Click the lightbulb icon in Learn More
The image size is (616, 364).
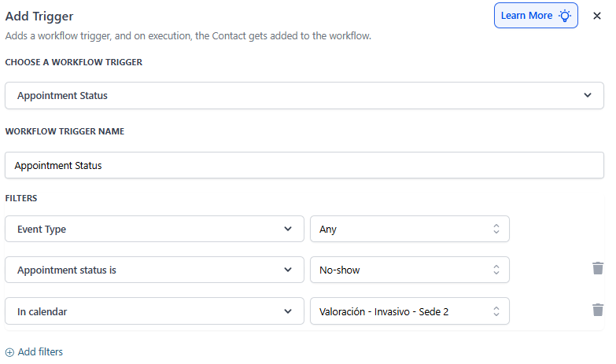coord(564,16)
